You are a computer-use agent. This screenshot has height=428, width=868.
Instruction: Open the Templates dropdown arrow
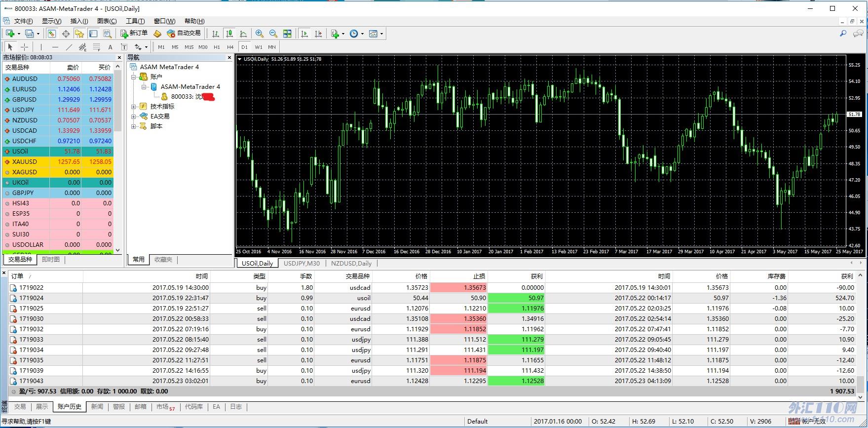coord(381,34)
